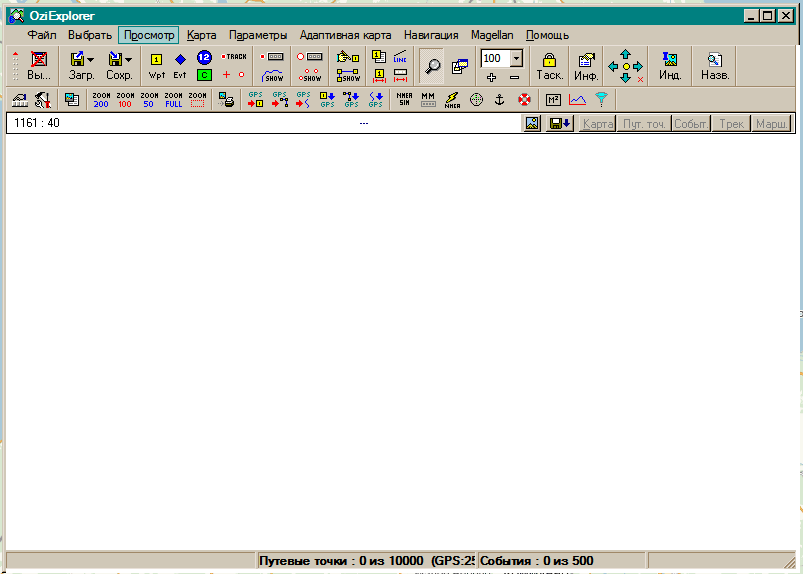Click the minus zoom out button
Image resolution: width=803 pixels, height=574 pixels.
(515, 77)
